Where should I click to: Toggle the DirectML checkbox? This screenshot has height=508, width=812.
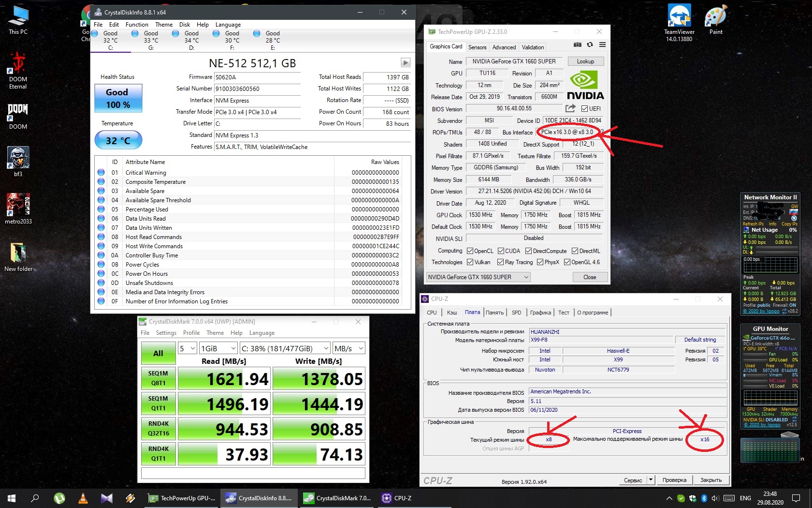[575, 251]
